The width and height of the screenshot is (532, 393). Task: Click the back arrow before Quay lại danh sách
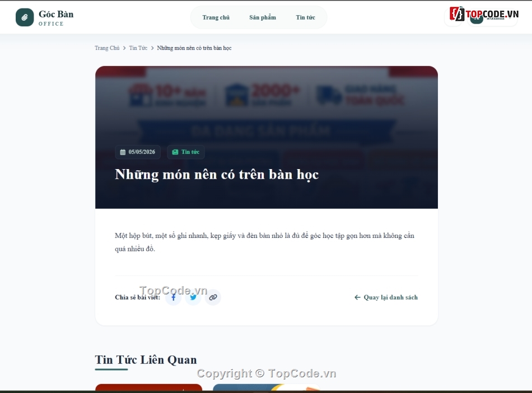357,297
